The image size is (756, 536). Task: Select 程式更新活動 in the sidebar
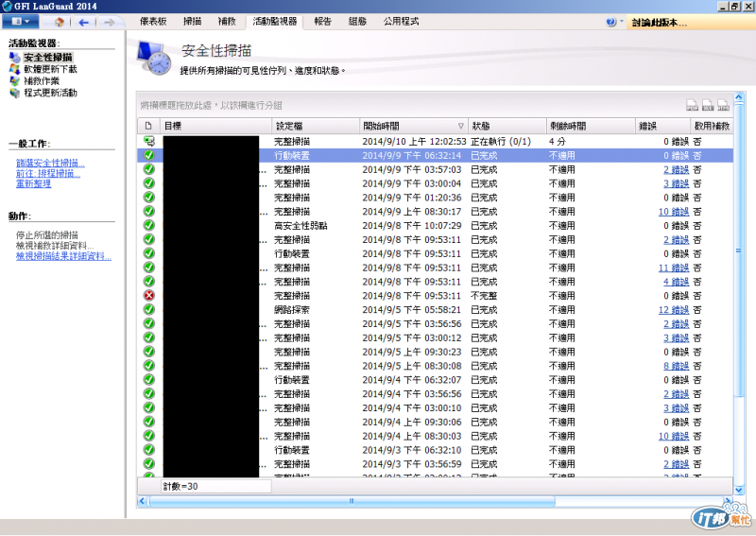(x=51, y=93)
